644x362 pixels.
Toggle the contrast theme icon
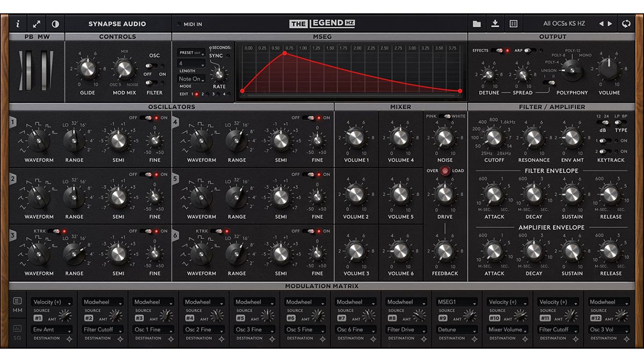55,24
